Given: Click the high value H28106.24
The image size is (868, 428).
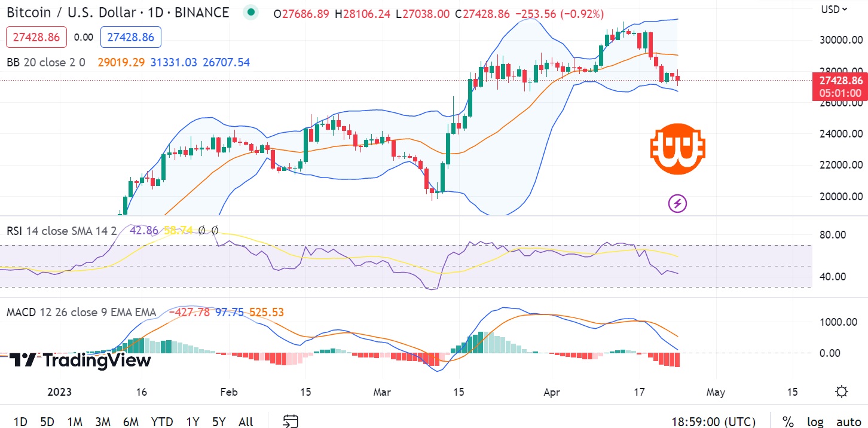Looking at the screenshot, I should click(363, 13).
